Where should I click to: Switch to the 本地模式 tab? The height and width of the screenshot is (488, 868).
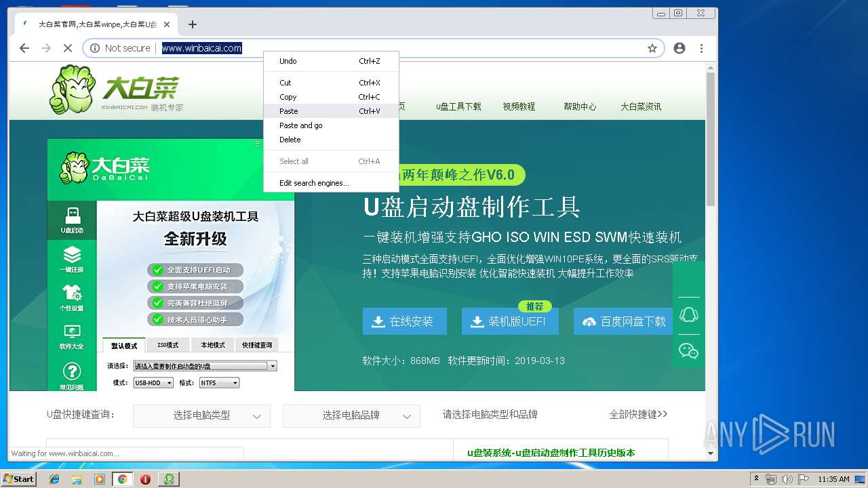212,345
